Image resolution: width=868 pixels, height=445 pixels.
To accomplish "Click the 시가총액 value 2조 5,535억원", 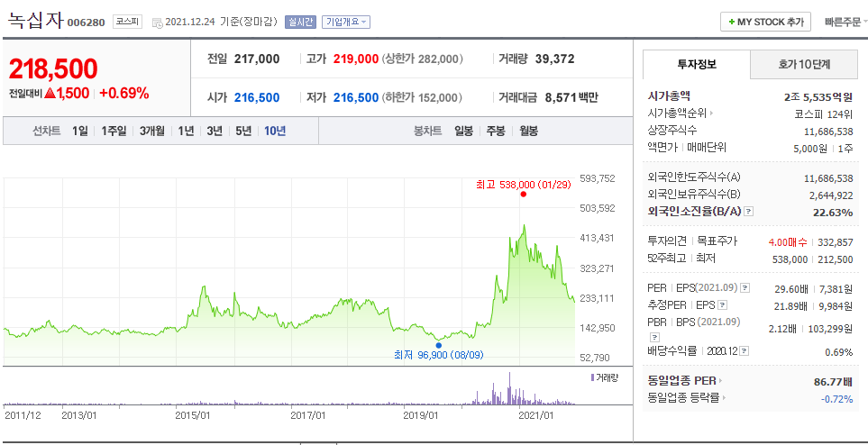I will 818,97.
